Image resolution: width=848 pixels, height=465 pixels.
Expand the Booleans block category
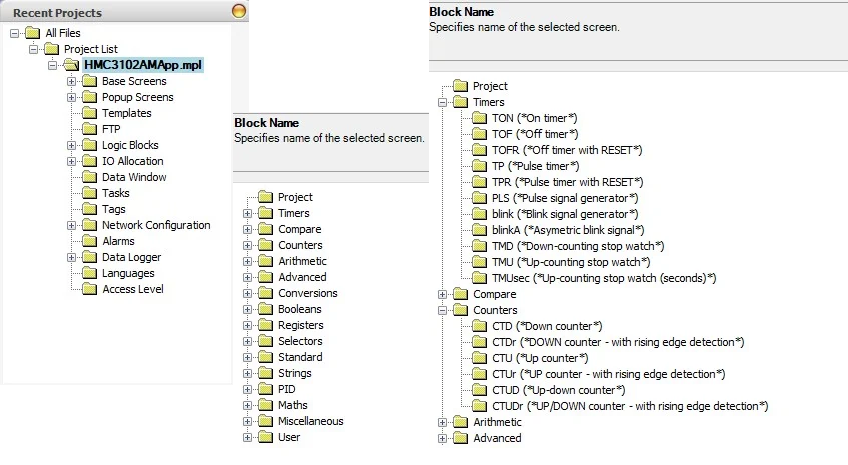247,309
